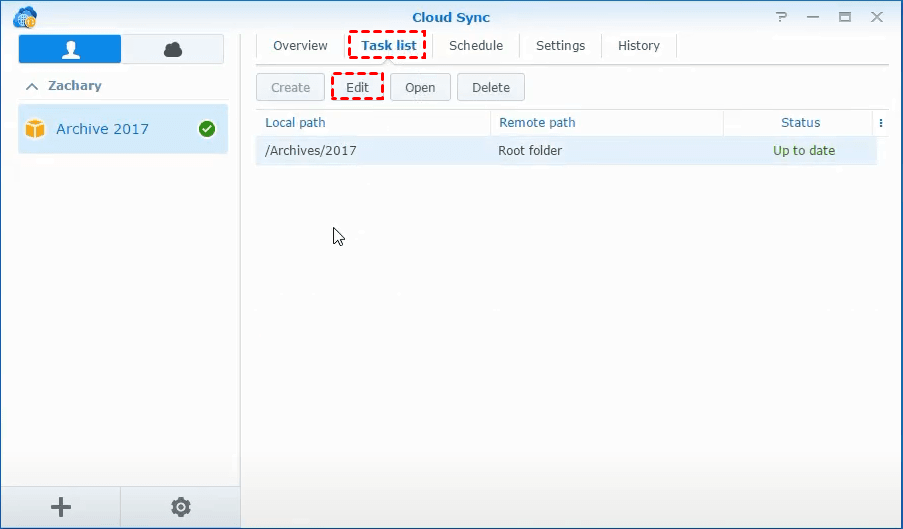Add a new connection with plus icon
Screen dimensions: 903x529
pyautogui.click(x=61, y=507)
